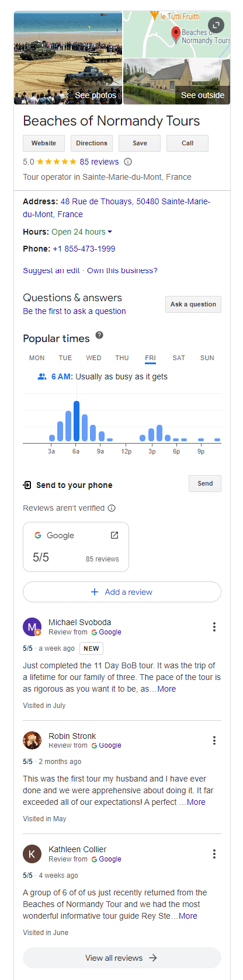The height and width of the screenshot is (980, 243).
Task: Click the info icon beside 85 reviews
Action: 128,162
